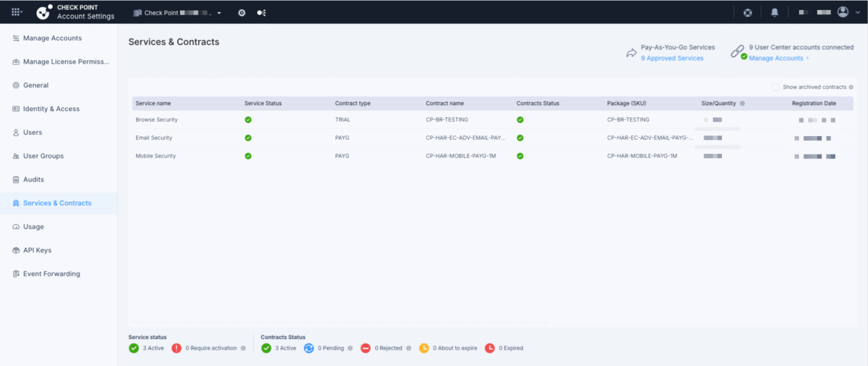This screenshot has height=366, width=868.
Task: Click the Manage Accounts link at top right
Action: 776,58
